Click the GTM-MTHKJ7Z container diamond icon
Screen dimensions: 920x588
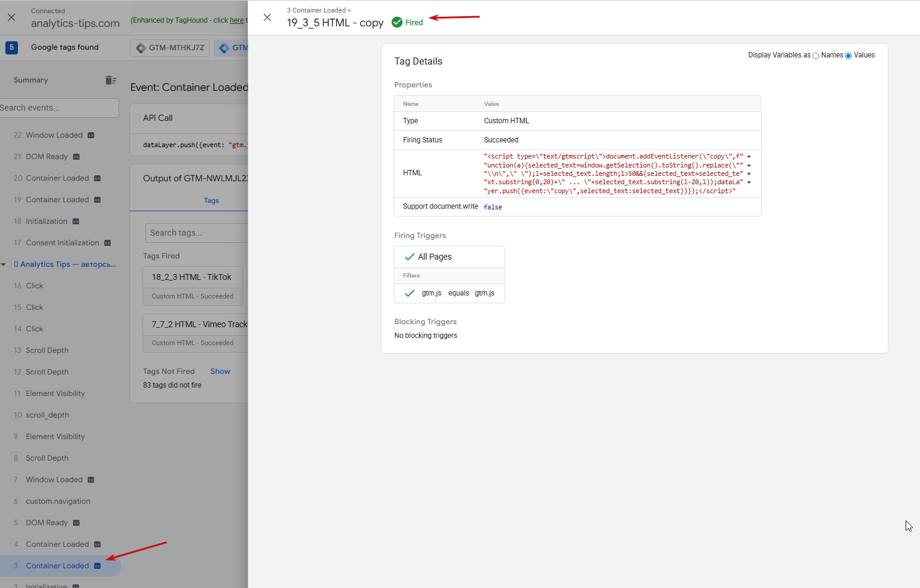click(141, 48)
